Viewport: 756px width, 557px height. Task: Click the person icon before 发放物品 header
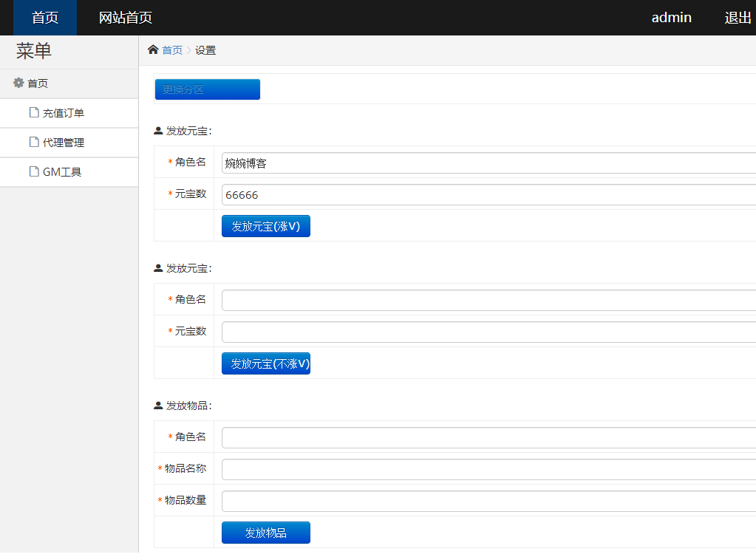pos(157,405)
